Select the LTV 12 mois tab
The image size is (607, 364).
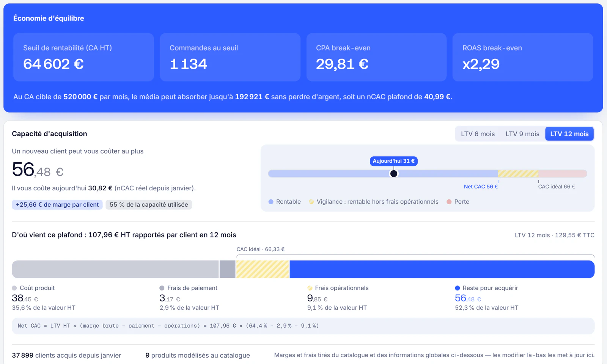[569, 134]
